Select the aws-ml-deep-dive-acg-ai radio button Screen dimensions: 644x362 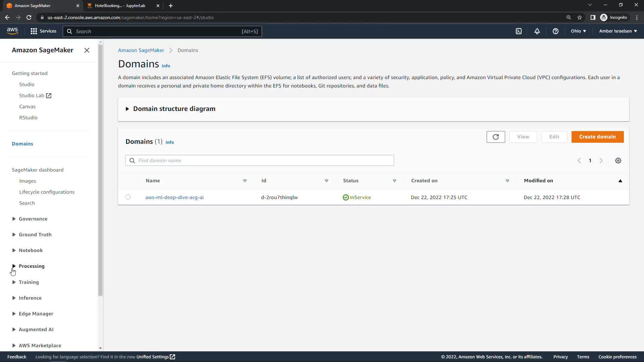click(128, 197)
